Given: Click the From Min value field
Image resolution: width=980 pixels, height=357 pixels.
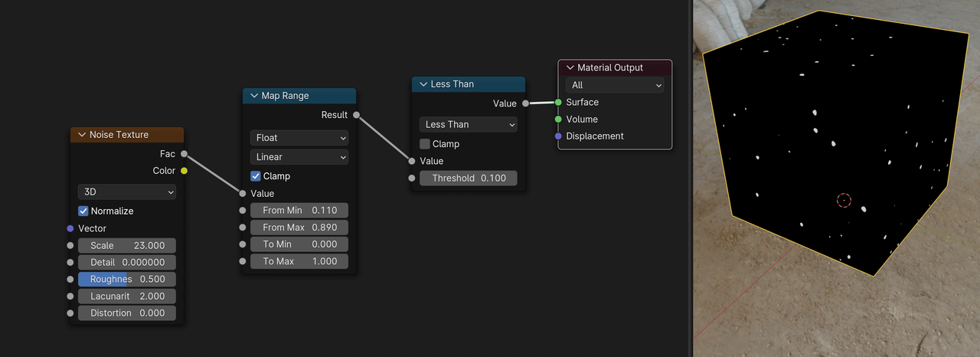Looking at the screenshot, I should point(299,210).
